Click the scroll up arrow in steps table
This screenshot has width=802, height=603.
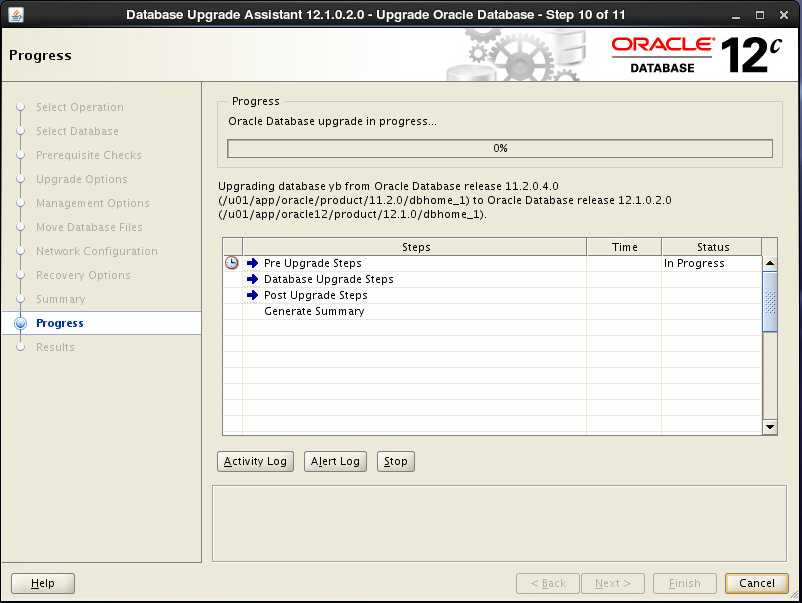(x=770, y=263)
